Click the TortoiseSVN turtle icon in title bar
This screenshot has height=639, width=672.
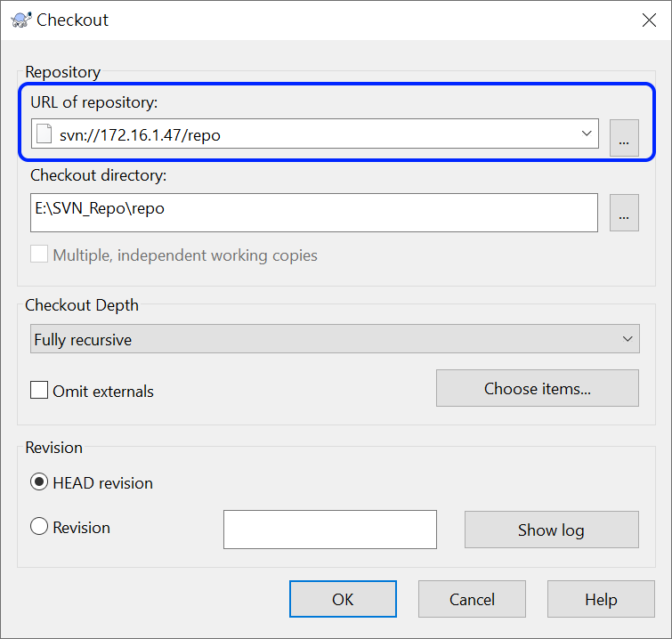pyautogui.click(x=21, y=20)
